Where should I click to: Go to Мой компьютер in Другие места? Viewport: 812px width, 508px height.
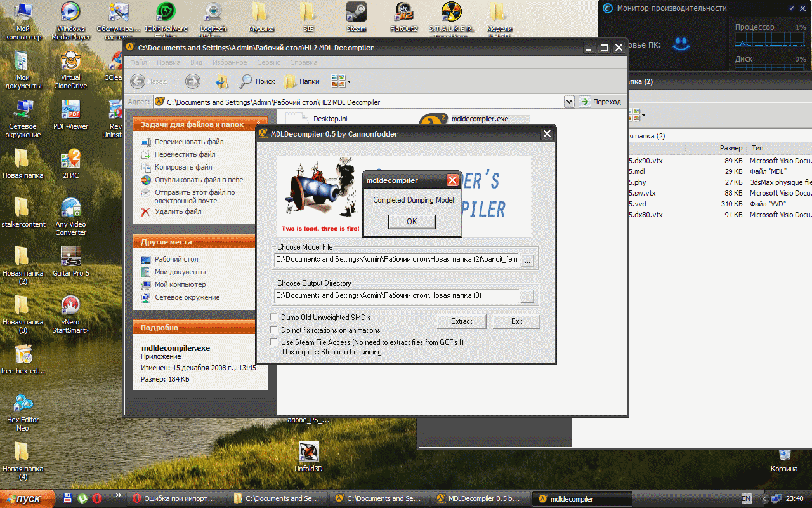pyautogui.click(x=180, y=284)
